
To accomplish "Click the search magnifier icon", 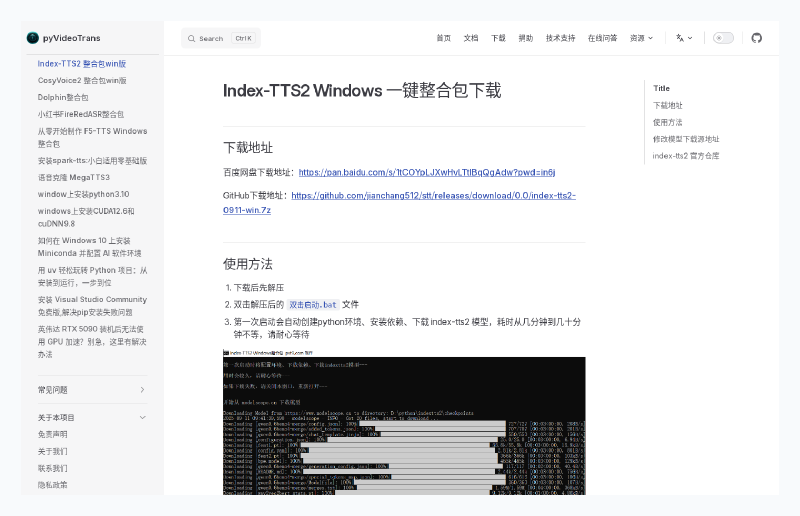I will pyautogui.click(x=190, y=38).
